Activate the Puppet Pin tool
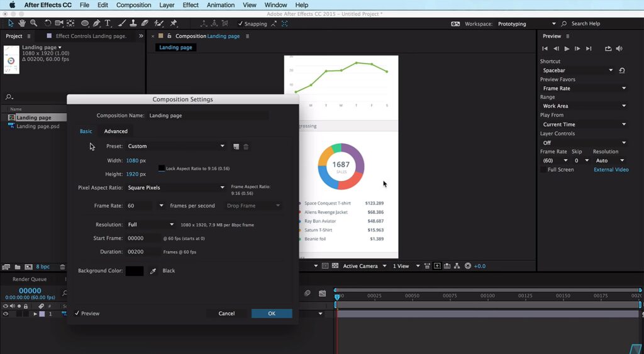This screenshot has width=644, height=354. (174, 23)
